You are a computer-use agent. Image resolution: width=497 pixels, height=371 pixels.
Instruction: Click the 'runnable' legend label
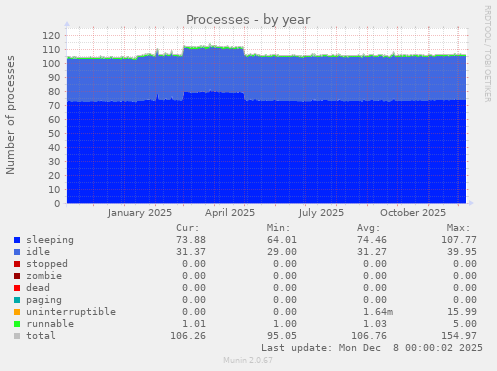[x=50, y=324]
